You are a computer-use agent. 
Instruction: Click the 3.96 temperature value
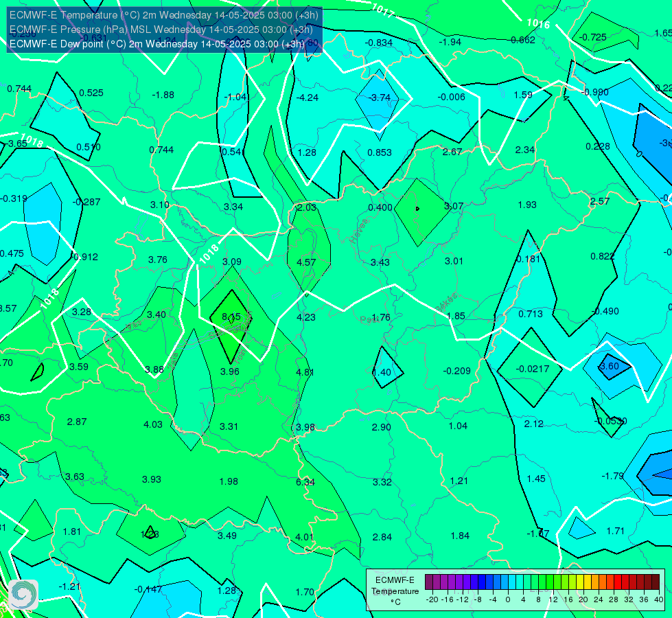tap(230, 371)
